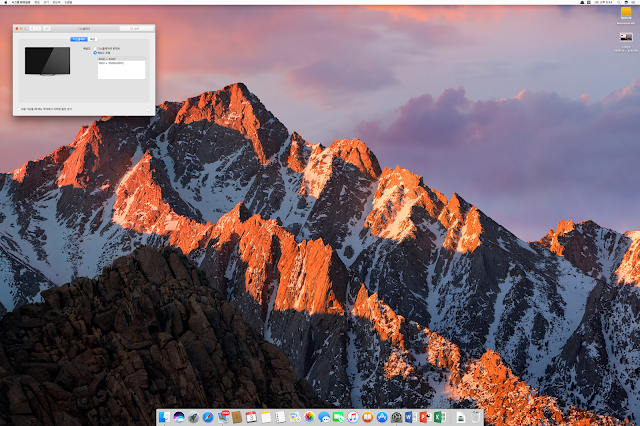Open green FaceTime icon in Dock
640x426 pixels.
(338, 417)
